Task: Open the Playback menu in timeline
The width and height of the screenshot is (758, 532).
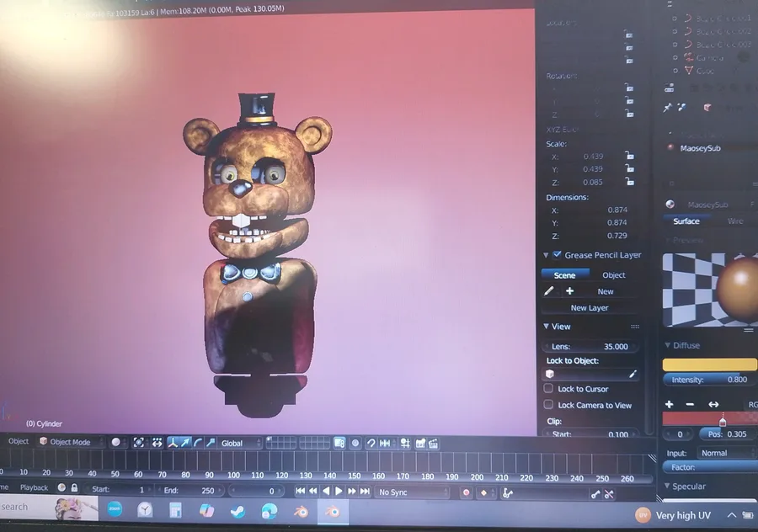Action: tap(34, 487)
